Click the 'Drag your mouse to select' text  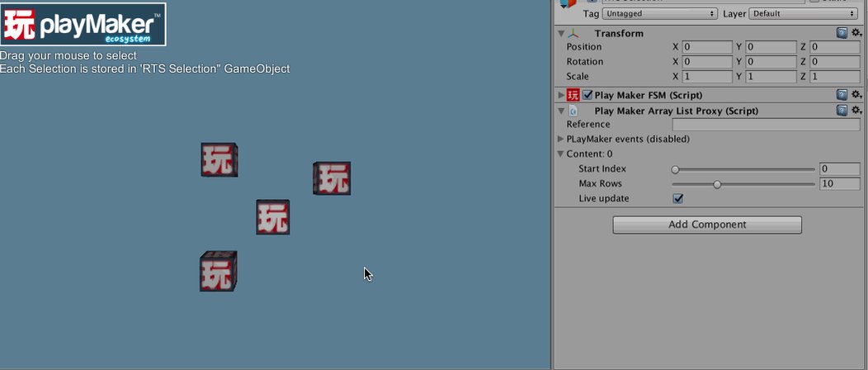pos(68,56)
